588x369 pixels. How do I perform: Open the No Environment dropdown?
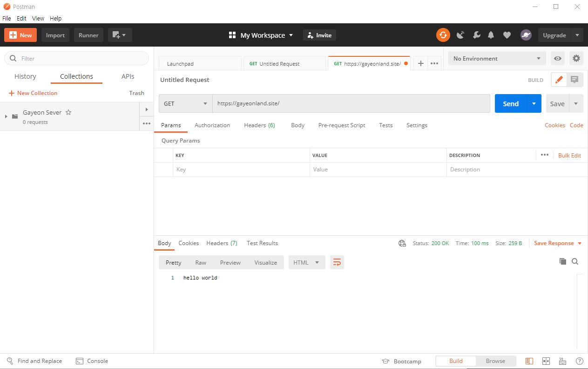click(497, 58)
